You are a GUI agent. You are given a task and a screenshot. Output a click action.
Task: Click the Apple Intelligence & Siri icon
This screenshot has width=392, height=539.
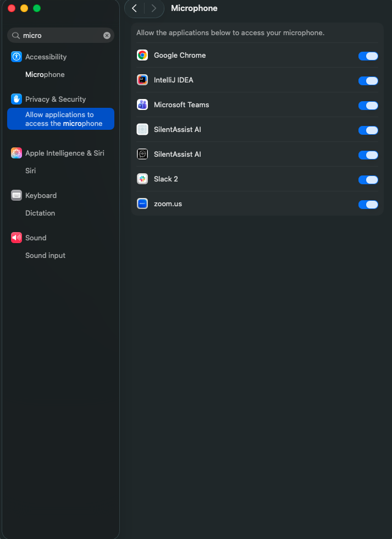(x=16, y=153)
